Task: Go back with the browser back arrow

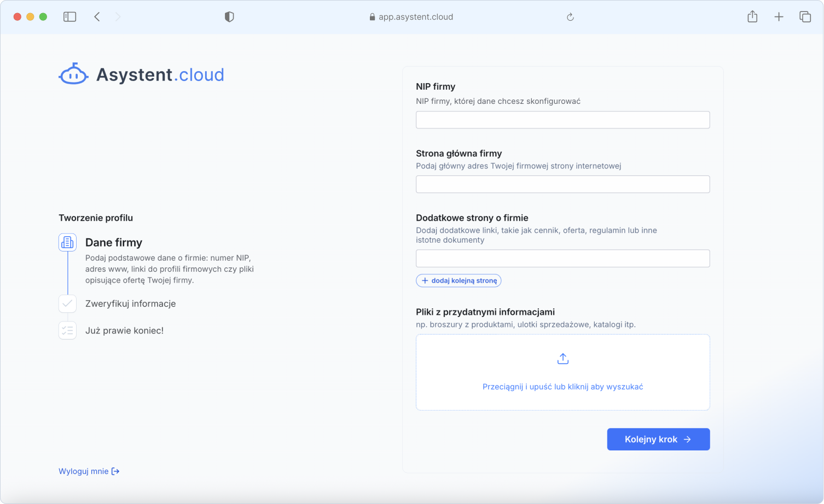Action: click(x=97, y=17)
